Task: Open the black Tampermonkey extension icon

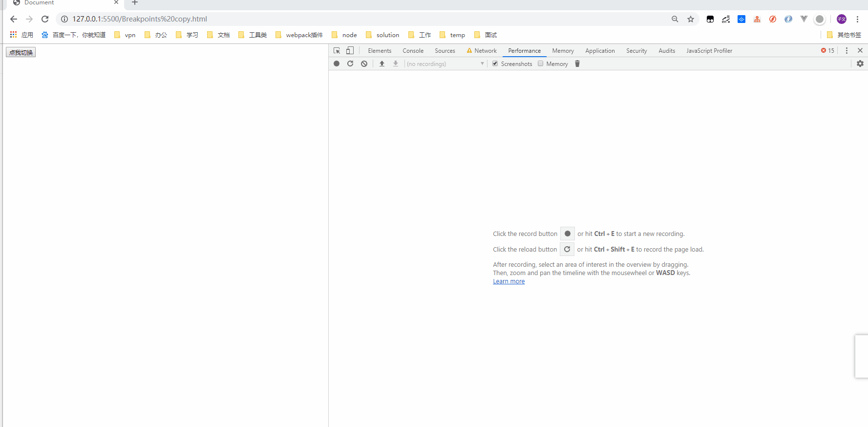Action: coord(710,19)
